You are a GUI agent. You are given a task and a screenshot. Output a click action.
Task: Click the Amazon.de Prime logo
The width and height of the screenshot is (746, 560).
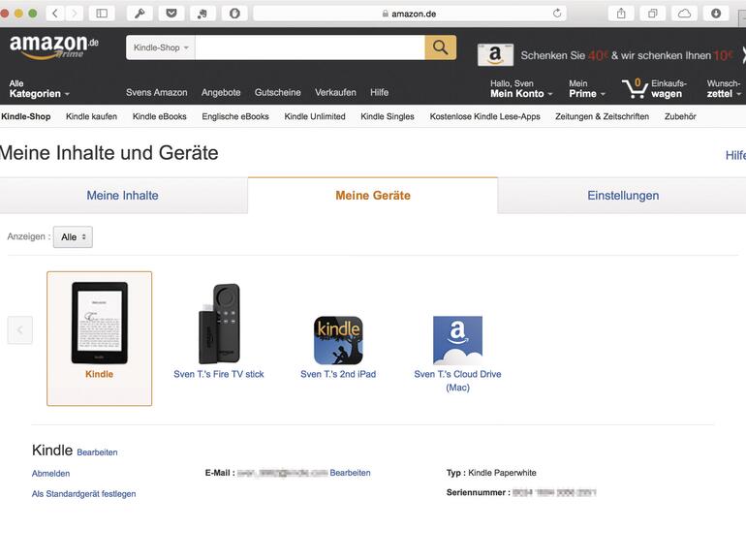[x=53, y=47]
